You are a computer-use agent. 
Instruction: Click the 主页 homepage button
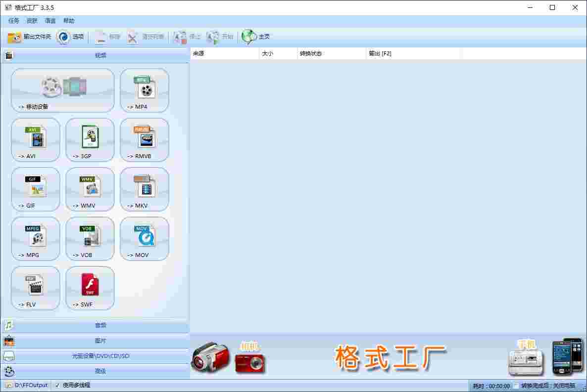point(256,36)
